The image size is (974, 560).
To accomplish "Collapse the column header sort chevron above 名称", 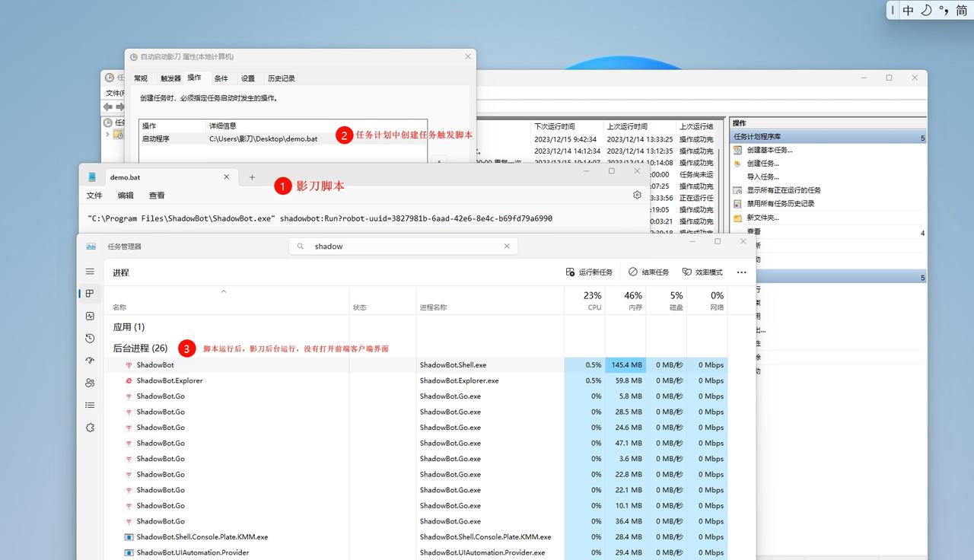I will pyautogui.click(x=224, y=292).
